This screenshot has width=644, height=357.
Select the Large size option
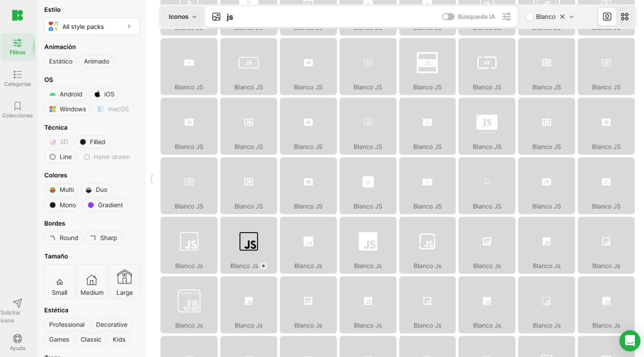pos(125,281)
